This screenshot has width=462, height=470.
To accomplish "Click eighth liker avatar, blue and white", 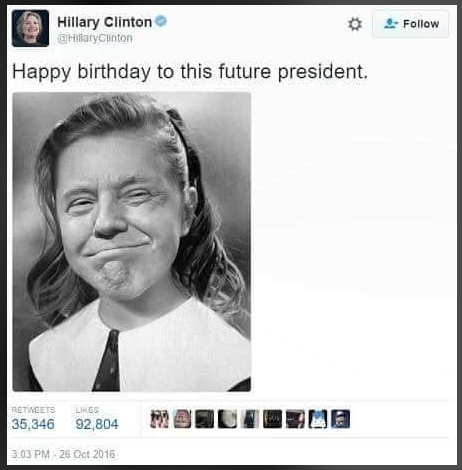I will 318,419.
